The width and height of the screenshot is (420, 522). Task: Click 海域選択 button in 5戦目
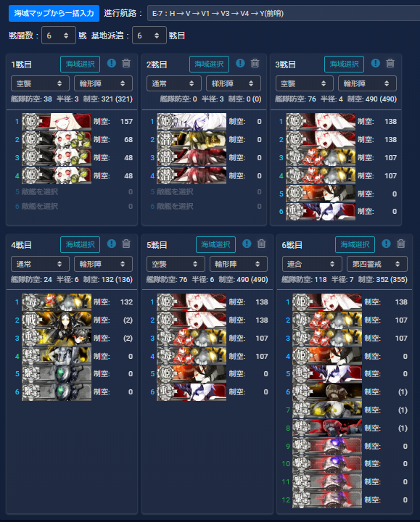click(215, 245)
